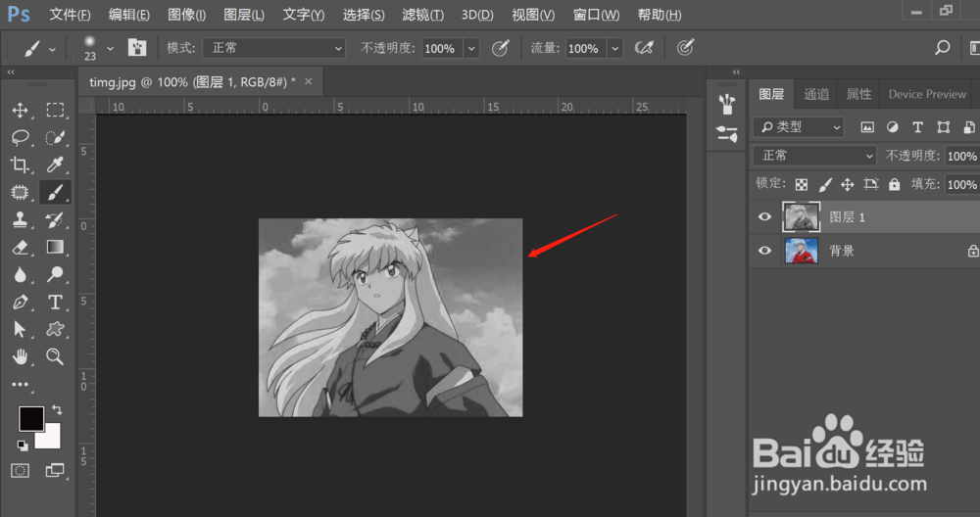Select the Lasso tool
This screenshot has height=517, width=980.
[x=20, y=137]
